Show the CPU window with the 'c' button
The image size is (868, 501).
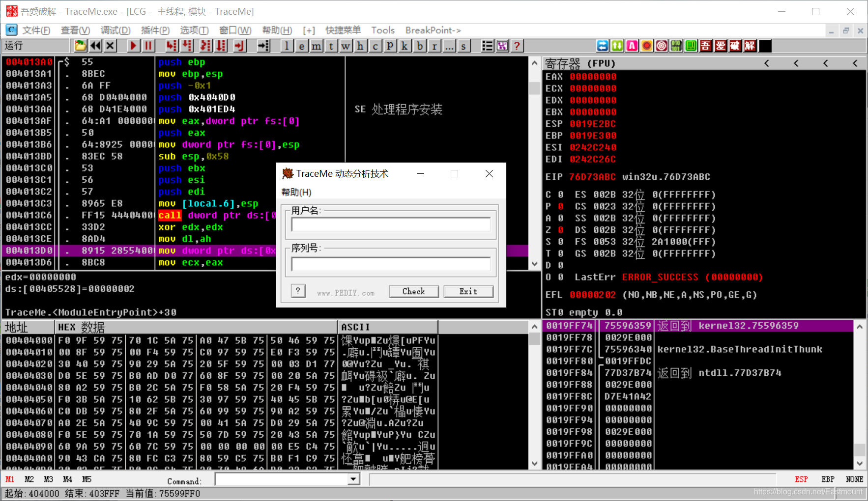point(376,46)
